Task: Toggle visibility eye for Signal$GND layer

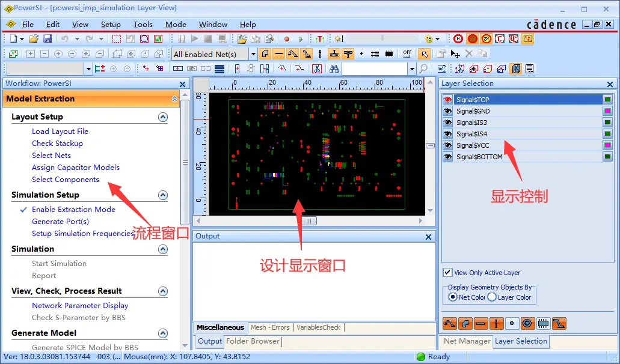Action: click(x=447, y=111)
